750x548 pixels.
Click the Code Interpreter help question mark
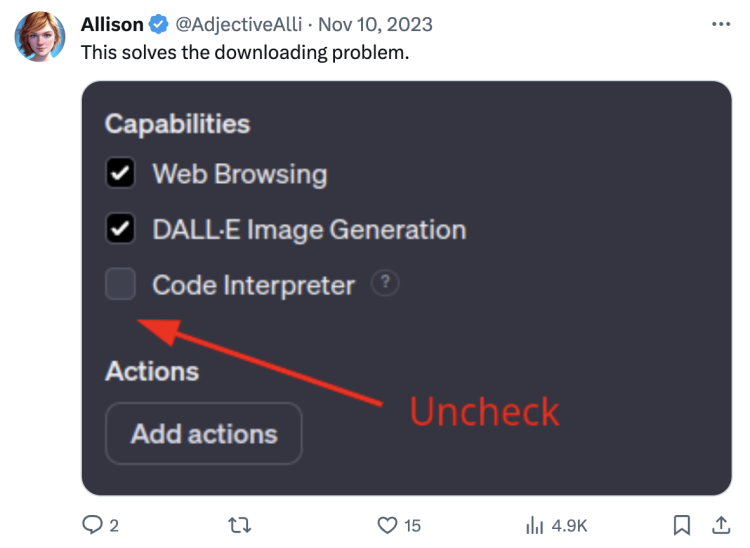click(x=385, y=284)
